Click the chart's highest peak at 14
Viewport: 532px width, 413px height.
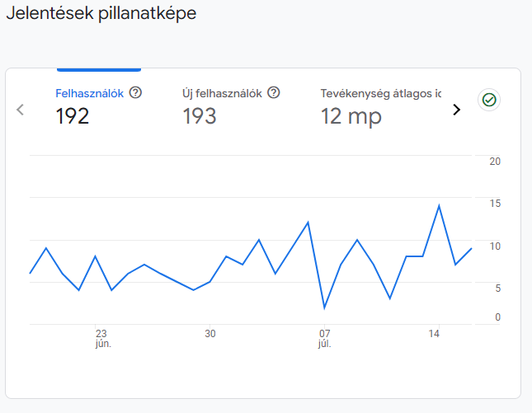[439, 205]
